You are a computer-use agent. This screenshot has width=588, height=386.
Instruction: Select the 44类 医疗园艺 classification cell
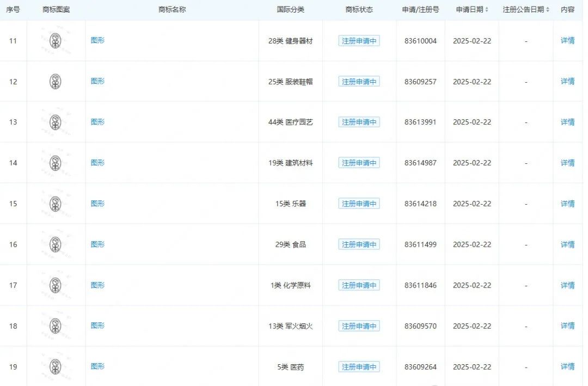click(x=290, y=122)
